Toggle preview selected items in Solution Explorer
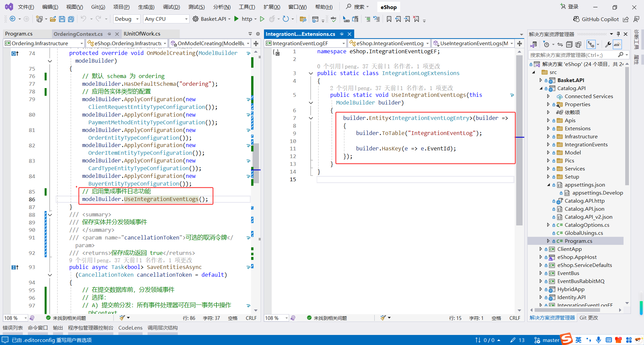The width and height of the screenshot is (644, 345). coord(617,45)
